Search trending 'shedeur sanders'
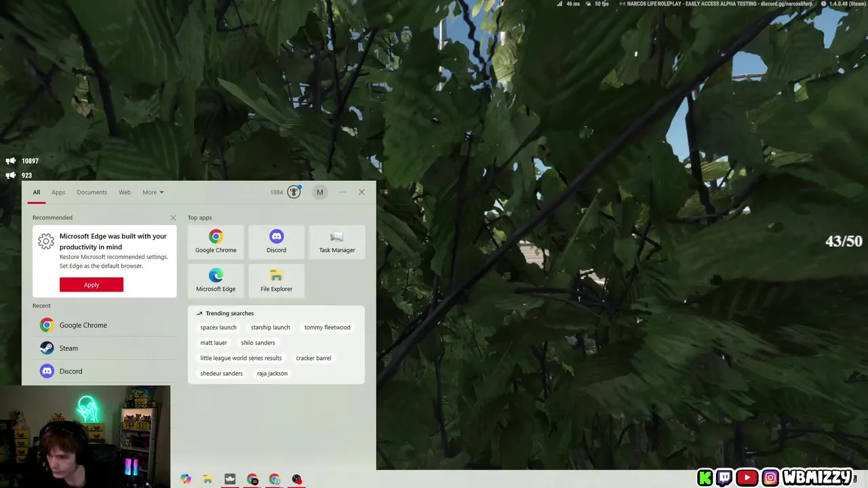 (x=221, y=373)
